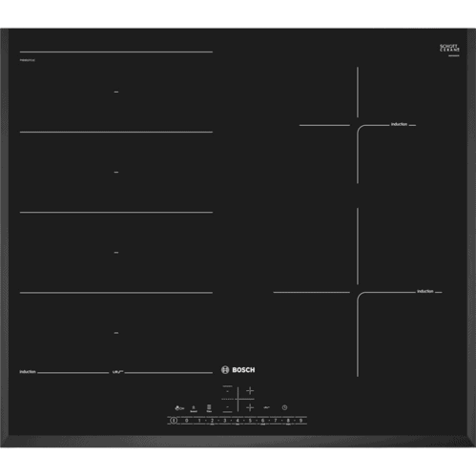Set power level to 9
The height and width of the screenshot is (476, 476).
(x=300, y=421)
